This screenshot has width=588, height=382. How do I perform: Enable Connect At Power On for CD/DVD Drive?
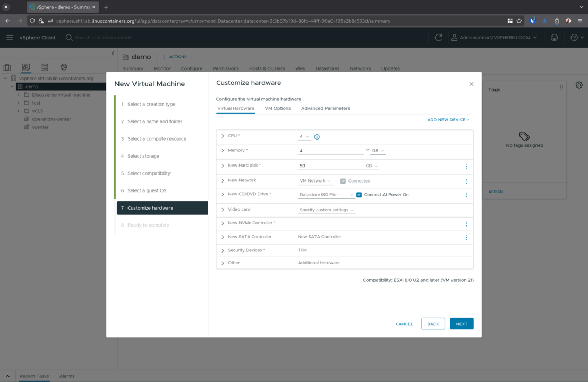click(359, 194)
